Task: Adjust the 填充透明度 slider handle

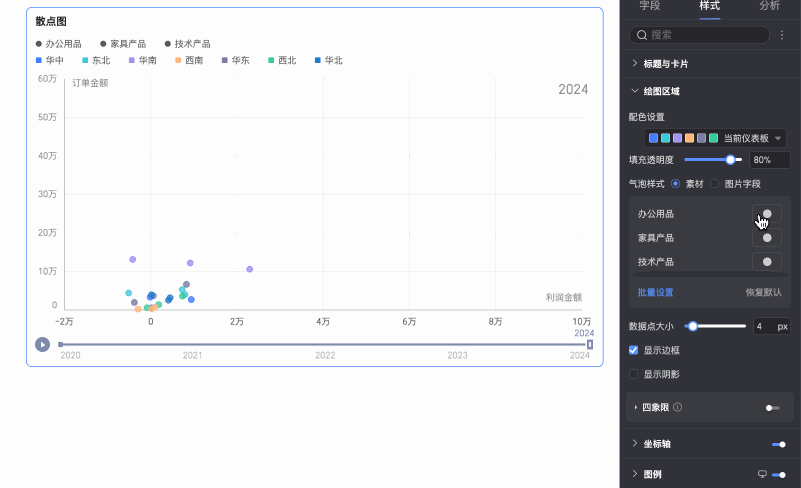Action: (731, 160)
